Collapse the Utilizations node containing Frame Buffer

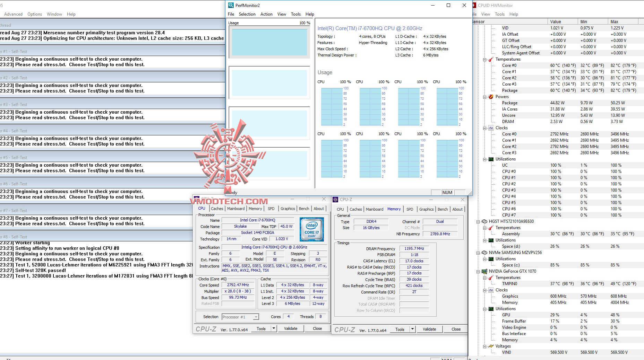coord(485,309)
